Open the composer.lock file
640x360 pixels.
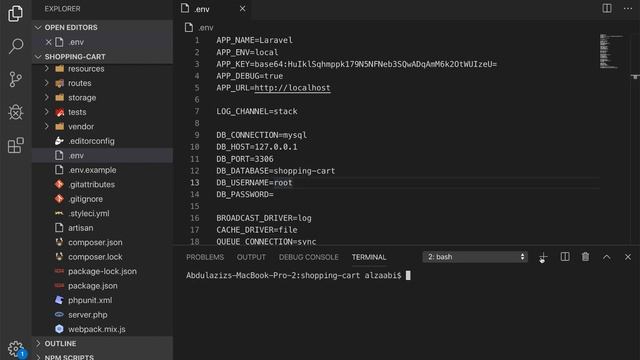click(x=102, y=257)
